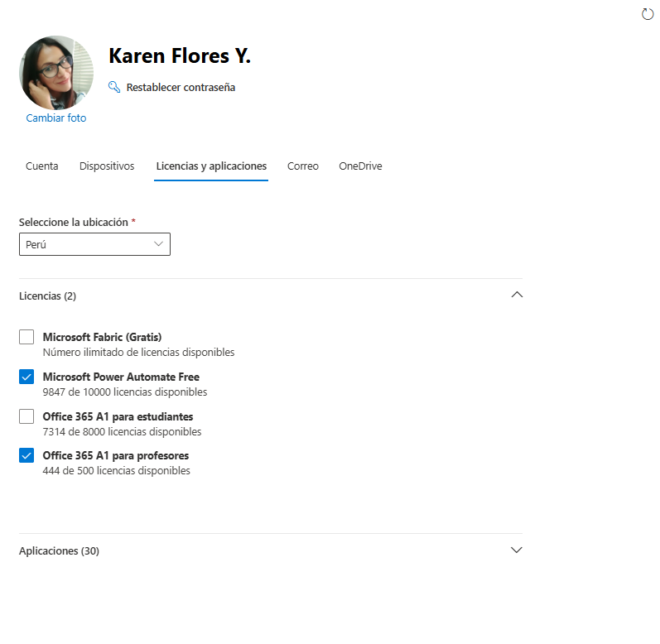This screenshot has height=644, width=660.
Task: Open Restablecer contraseña link
Action: [x=181, y=88]
